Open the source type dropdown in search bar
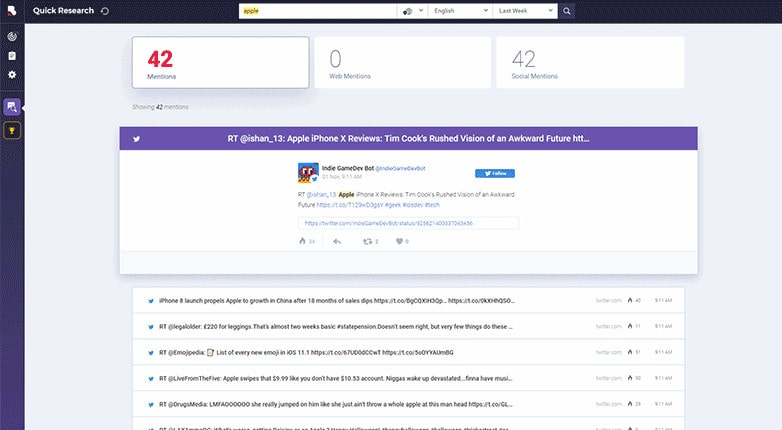This screenshot has width=782, height=430. (x=412, y=11)
